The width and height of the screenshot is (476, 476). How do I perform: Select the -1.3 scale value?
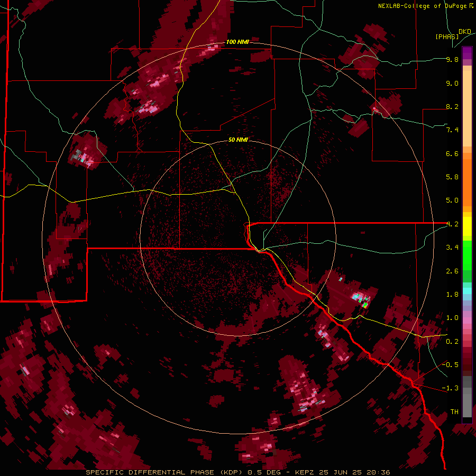[x=450, y=388]
